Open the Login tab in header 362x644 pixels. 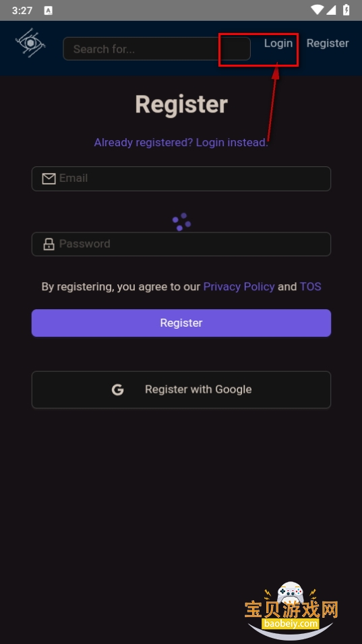tap(278, 43)
